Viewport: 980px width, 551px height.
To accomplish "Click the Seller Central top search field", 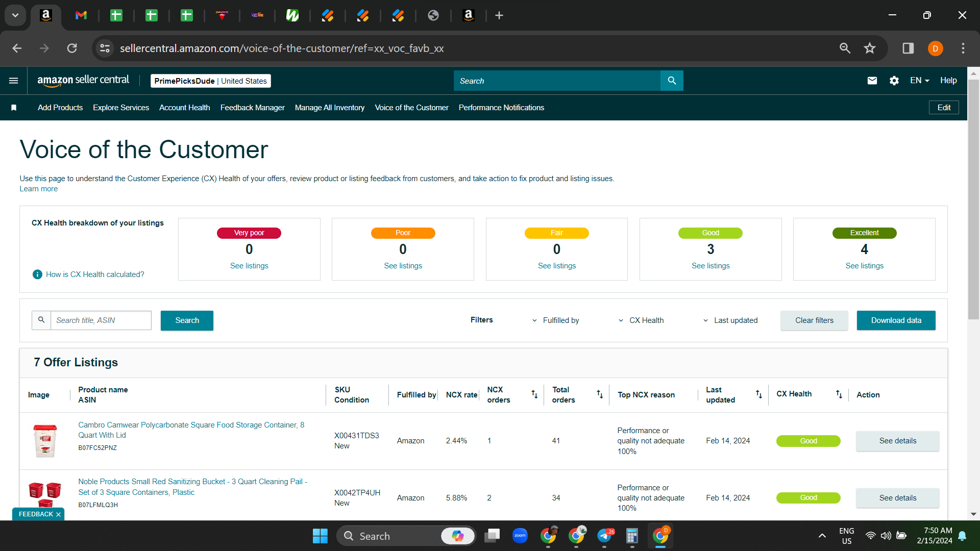I will 557,81.
